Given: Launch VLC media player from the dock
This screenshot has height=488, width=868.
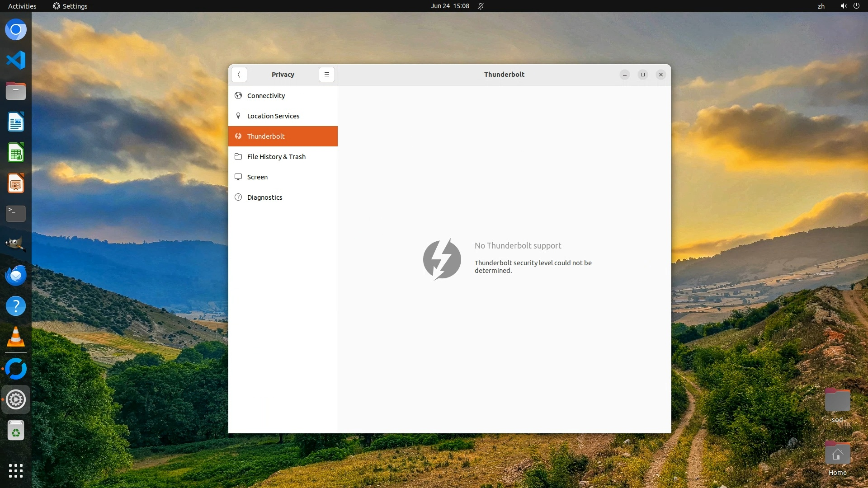Looking at the screenshot, I should pyautogui.click(x=16, y=337).
